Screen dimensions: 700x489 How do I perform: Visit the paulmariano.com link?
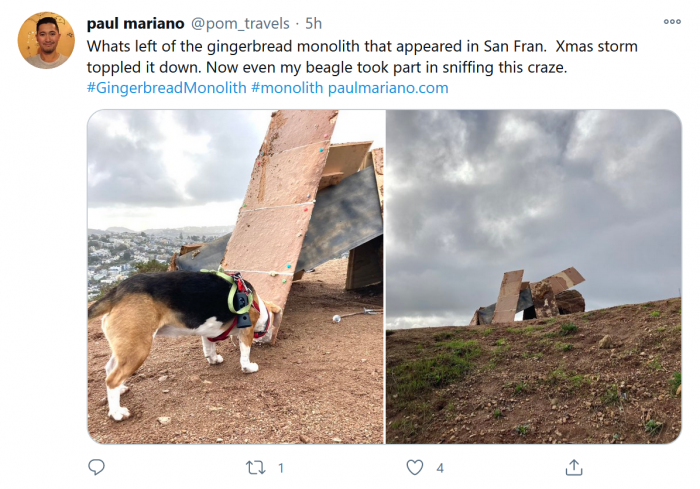pos(388,88)
